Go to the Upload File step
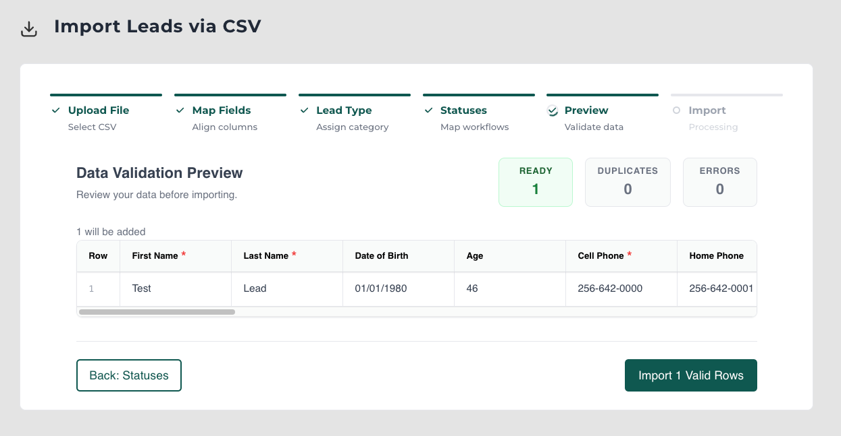This screenshot has width=841, height=436. [106, 114]
